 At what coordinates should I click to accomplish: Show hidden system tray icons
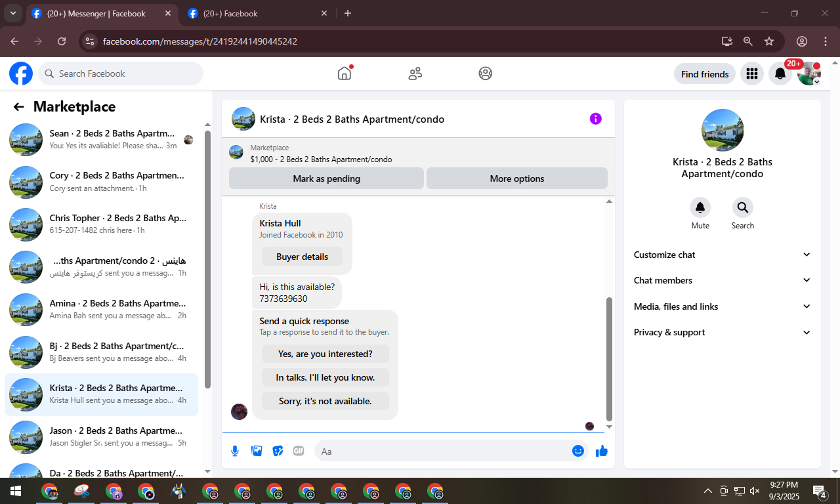[708, 491]
